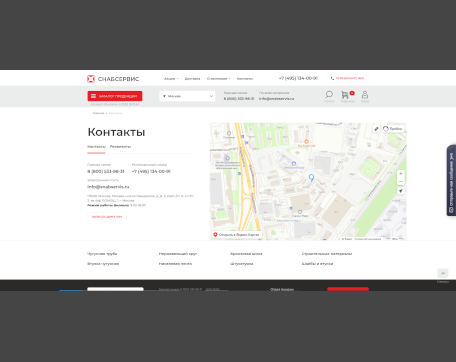Screen dimensions: 456x362
Task: Switch to the Реквизиты tab
Action: pos(120,147)
